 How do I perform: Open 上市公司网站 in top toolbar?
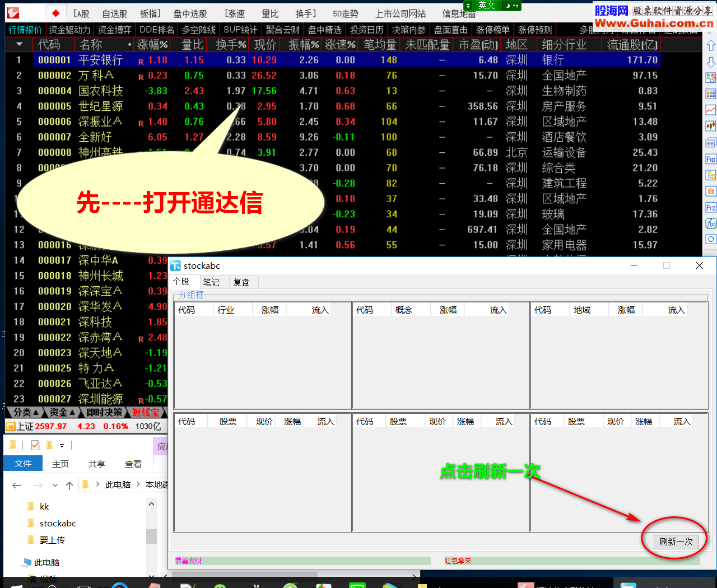[x=401, y=13]
